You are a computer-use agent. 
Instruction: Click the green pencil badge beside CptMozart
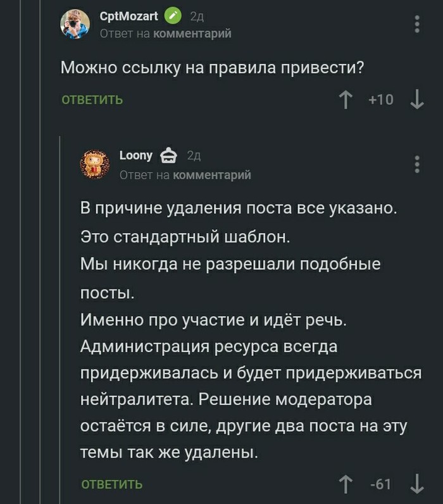point(173,16)
